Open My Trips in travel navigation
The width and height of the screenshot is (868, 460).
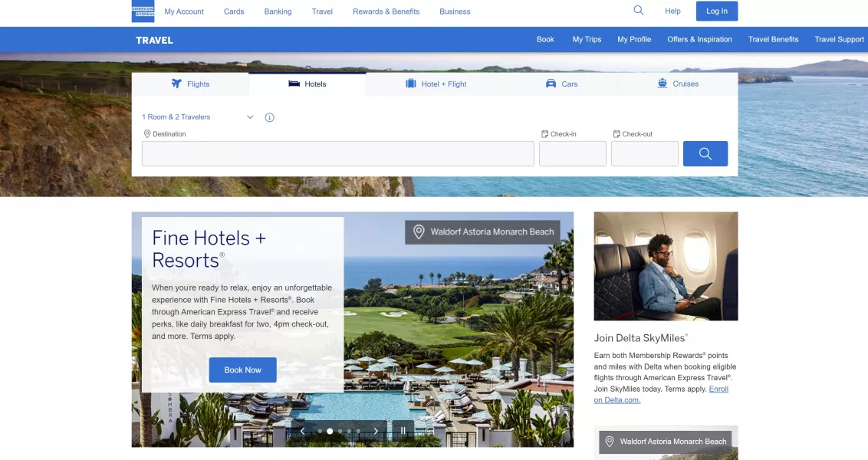(587, 39)
